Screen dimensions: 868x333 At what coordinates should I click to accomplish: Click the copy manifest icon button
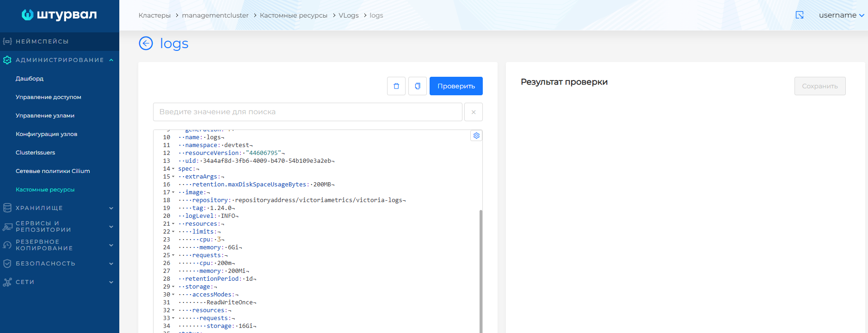point(418,86)
